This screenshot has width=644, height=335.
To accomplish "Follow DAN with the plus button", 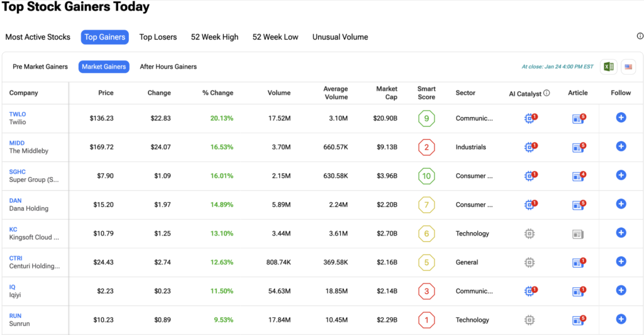I will click(621, 204).
